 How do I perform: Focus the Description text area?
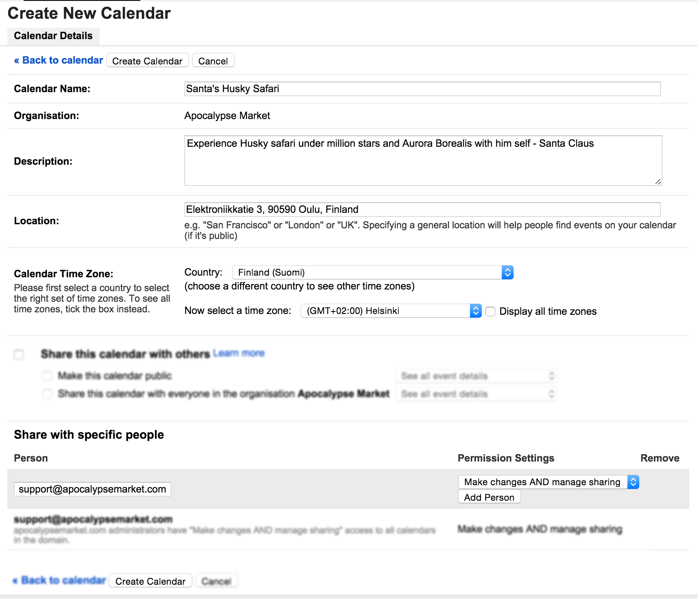coord(423,161)
